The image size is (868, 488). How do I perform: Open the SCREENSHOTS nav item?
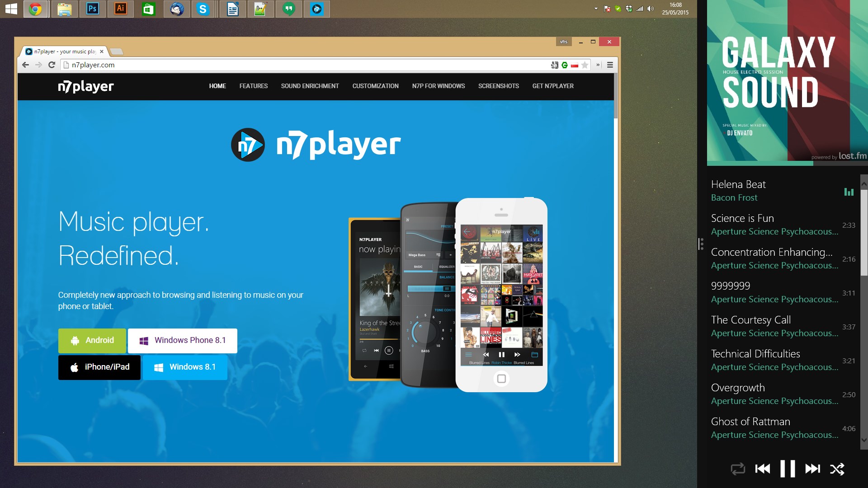tap(499, 86)
